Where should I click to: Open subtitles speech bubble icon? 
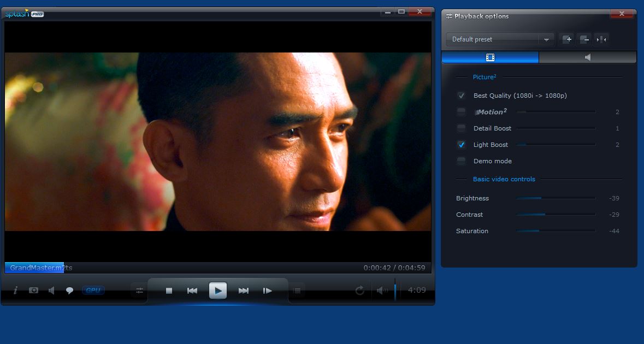[69, 290]
